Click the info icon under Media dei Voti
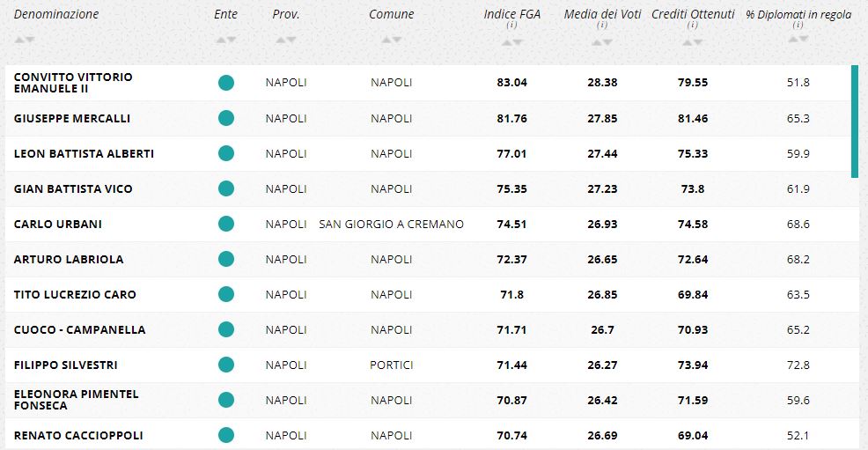This screenshot has height=450, width=868. pyautogui.click(x=601, y=26)
